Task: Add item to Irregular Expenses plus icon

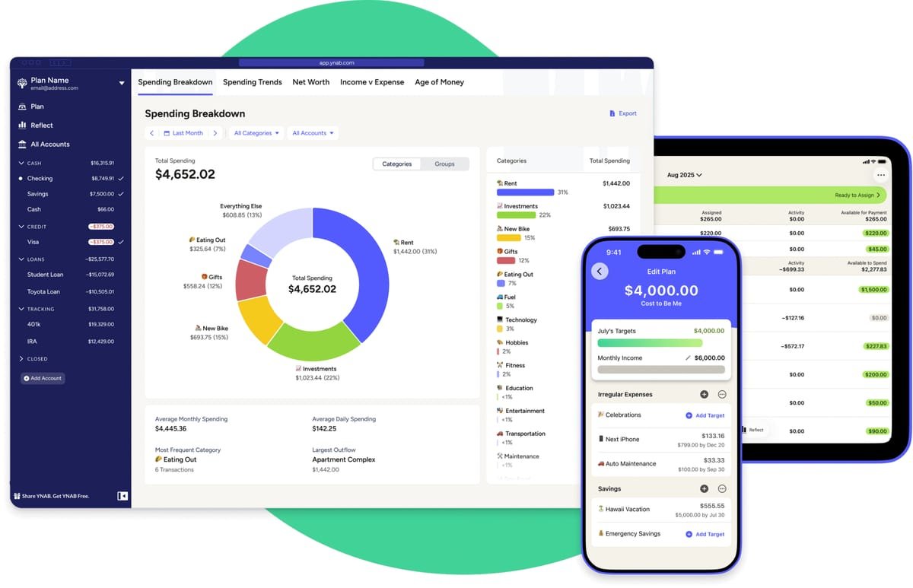Action: [x=704, y=395]
